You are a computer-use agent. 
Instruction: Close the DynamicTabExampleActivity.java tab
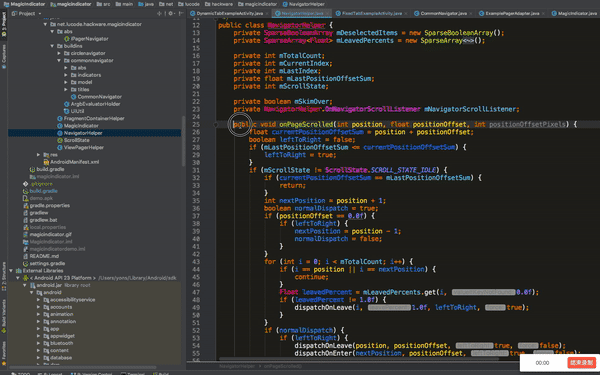click(268, 14)
